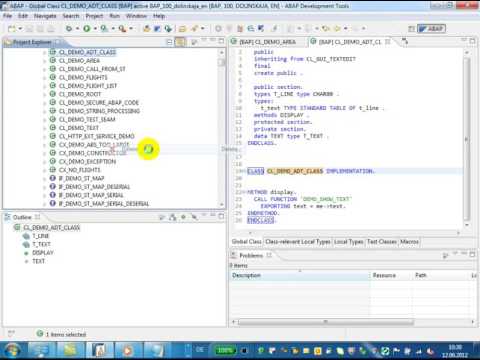Viewport: 480px width, 360px height.
Task: Expand the CL_DEMO_FLIGHTS tree node
Action: click(x=45, y=78)
